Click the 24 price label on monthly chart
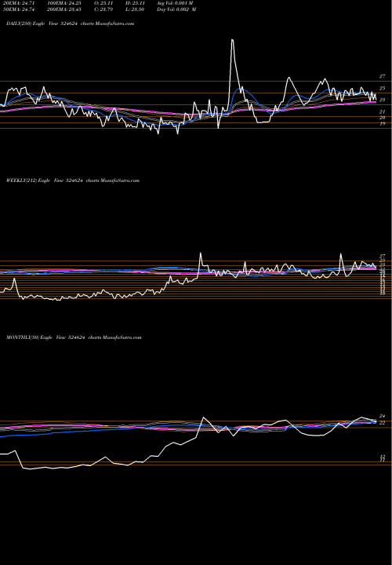The height and width of the screenshot is (565, 392). (383, 416)
